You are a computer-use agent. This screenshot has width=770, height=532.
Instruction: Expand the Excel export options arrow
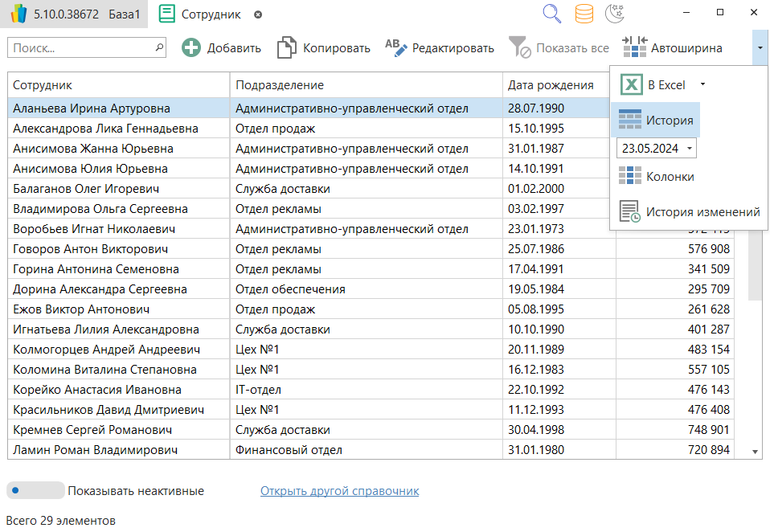click(702, 84)
